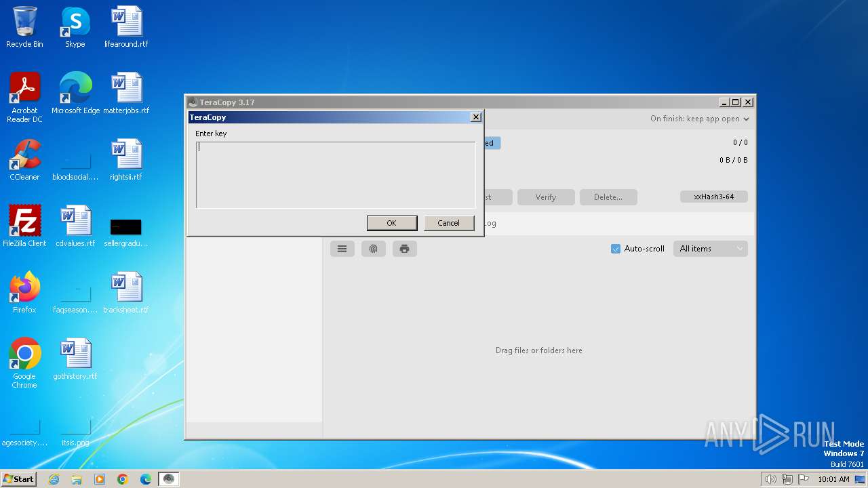Open matterjobs.rtf file

pos(126,94)
